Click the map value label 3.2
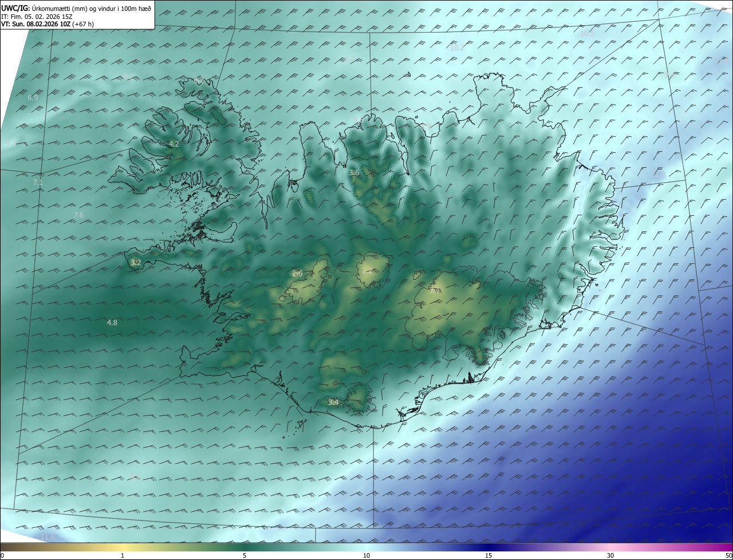The height and width of the screenshot is (560, 733). click(136, 263)
